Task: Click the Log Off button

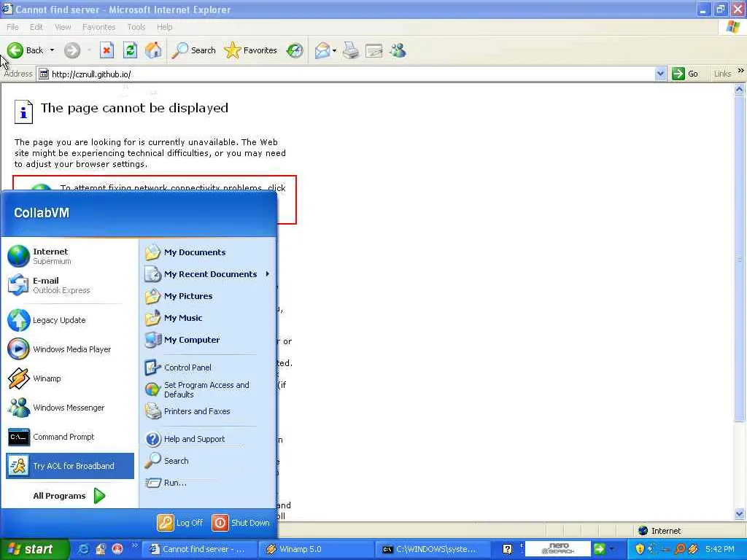Action: (x=180, y=522)
